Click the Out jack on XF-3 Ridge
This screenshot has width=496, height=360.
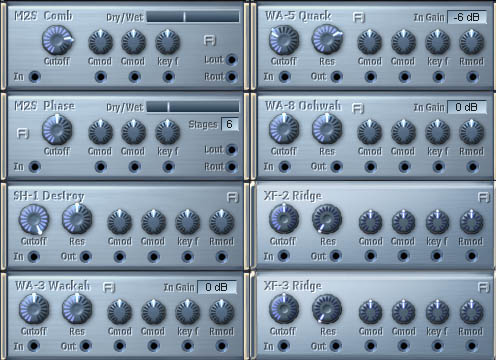(336, 346)
